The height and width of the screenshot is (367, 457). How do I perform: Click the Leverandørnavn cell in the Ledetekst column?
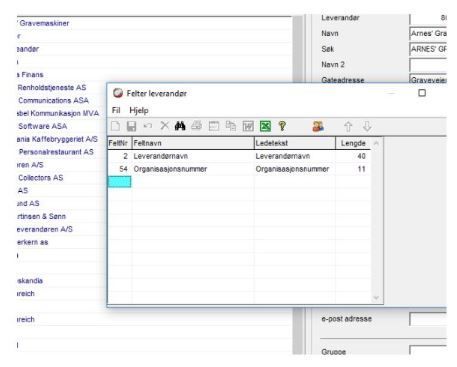(x=295, y=156)
